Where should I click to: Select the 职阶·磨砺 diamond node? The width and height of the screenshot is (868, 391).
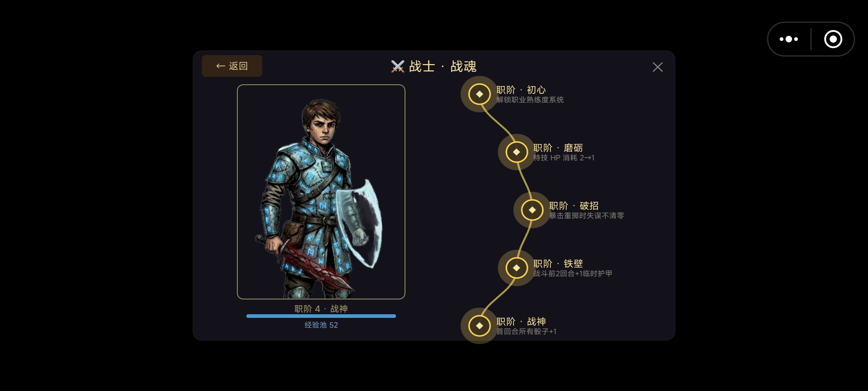pos(516,152)
